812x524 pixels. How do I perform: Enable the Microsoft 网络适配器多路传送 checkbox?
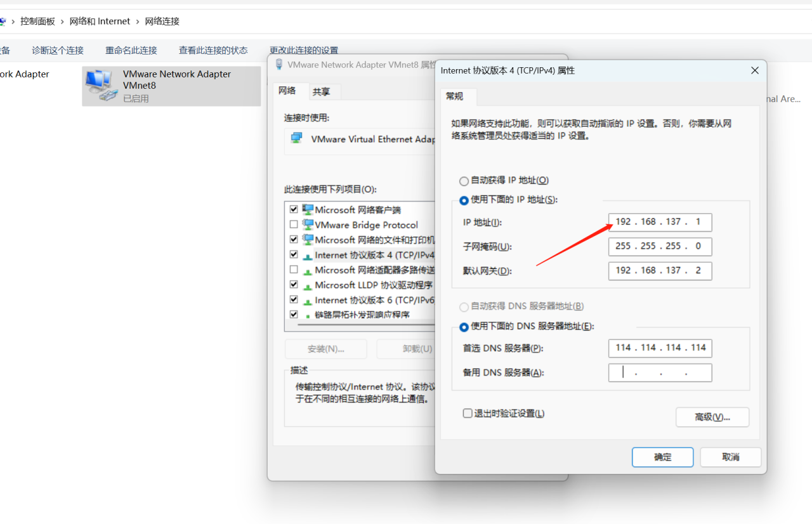(x=294, y=270)
